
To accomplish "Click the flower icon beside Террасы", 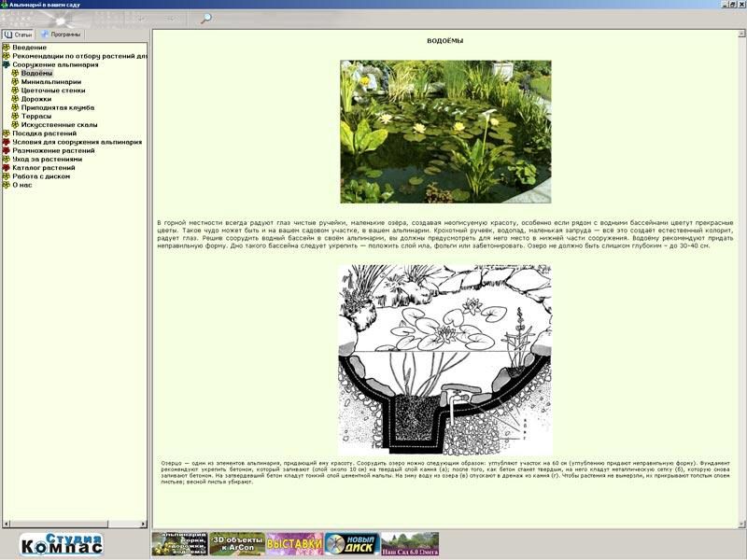I will 15,117.
